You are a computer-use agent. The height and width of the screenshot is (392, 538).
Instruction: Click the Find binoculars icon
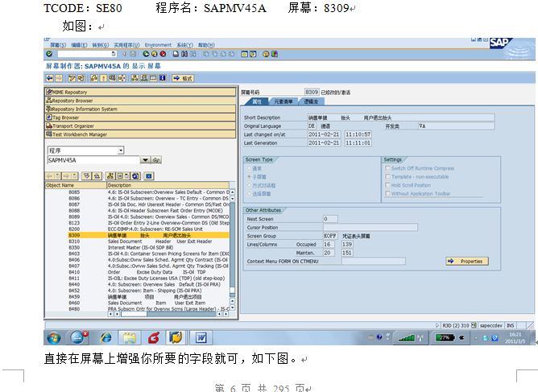pos(184,54)
